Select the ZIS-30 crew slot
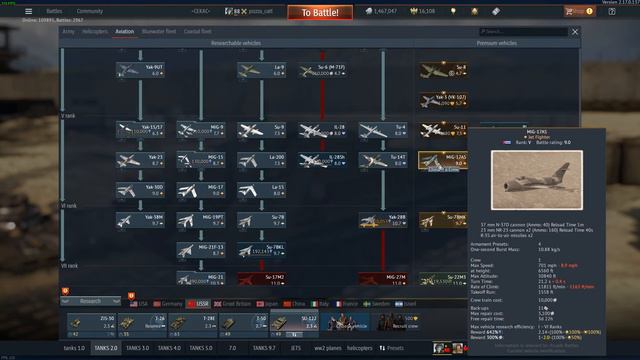This screenshot has width=640, height=360. click(x=91, y=325)
